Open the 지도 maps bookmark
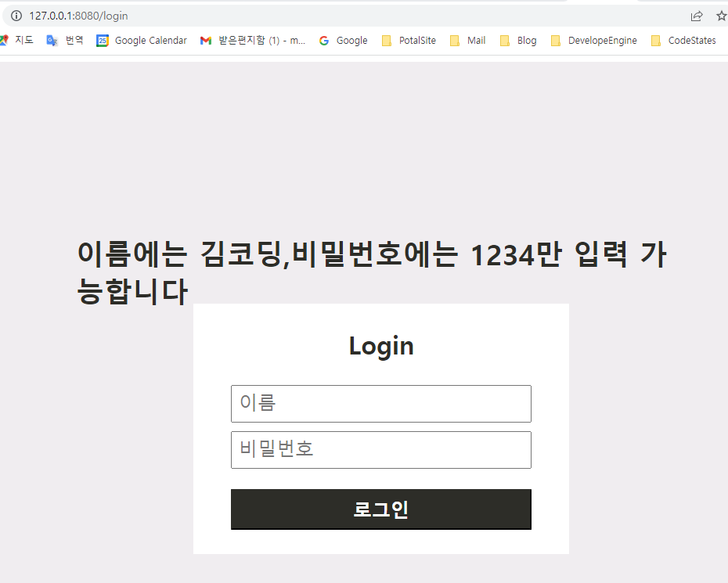The width and height of the screenshot is (728, 583). [17, 41]
